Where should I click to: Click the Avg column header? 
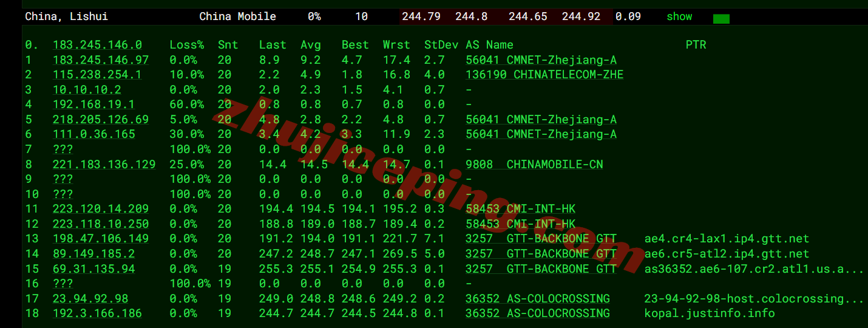click(x=311, y=45)
